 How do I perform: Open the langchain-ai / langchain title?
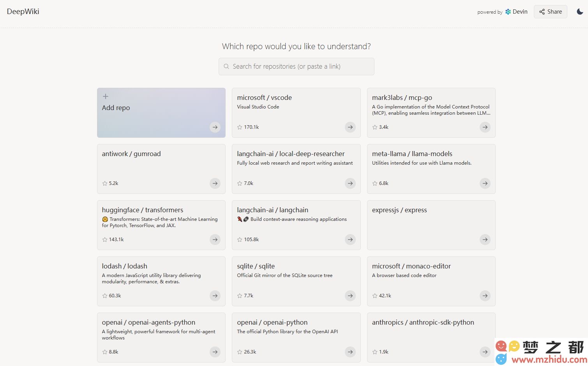click(272, 210)
